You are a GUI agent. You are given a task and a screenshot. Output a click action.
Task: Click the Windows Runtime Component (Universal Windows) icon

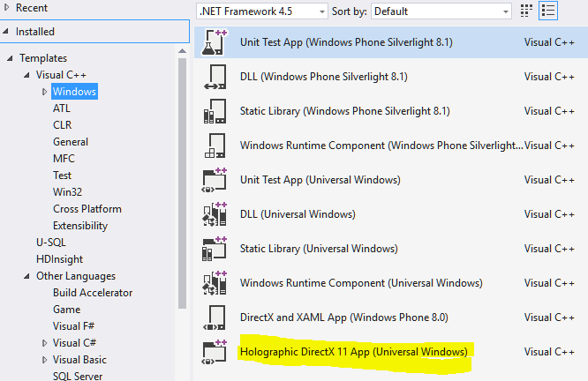[x=215, y=283]
